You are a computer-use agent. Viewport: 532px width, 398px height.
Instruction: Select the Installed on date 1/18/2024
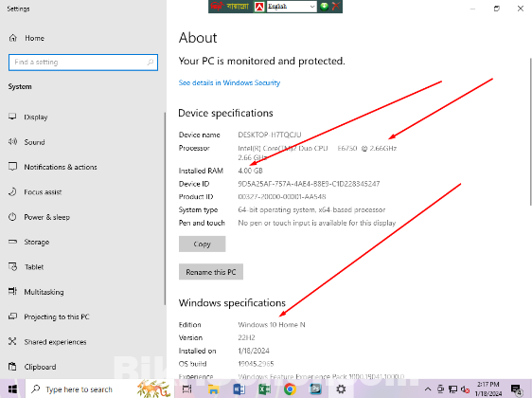pyautogui.click(x=254, y=351)
